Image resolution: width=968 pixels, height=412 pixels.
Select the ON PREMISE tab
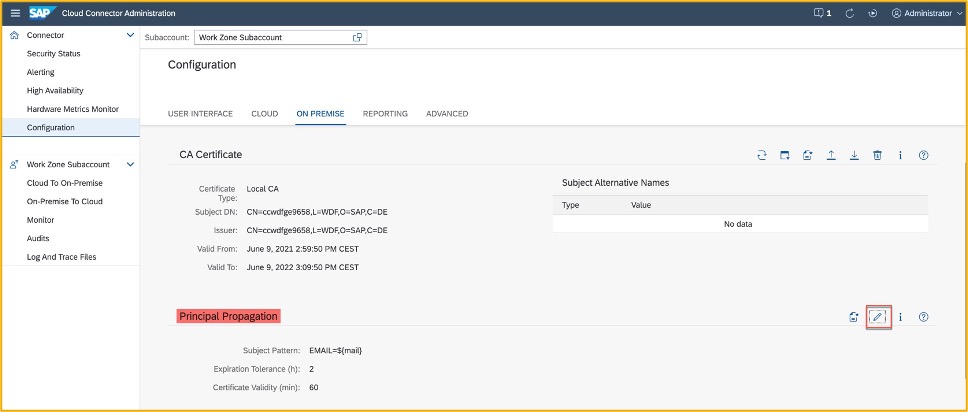coord(320,114)
